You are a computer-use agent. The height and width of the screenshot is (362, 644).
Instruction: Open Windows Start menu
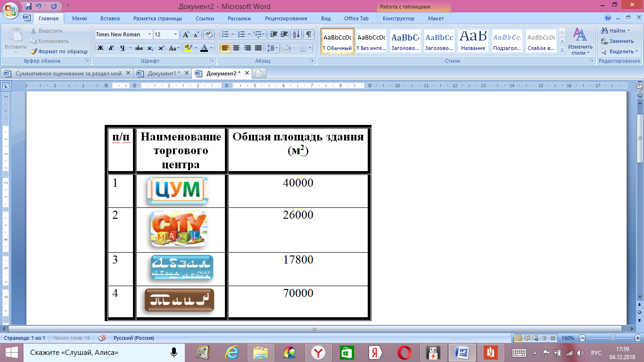pyautogui.click(x=11, y=352)
